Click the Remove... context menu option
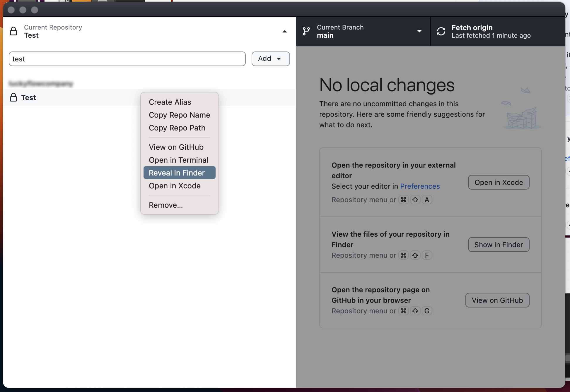The height and width of the screenshot is (392, 570). coord(166,205)
